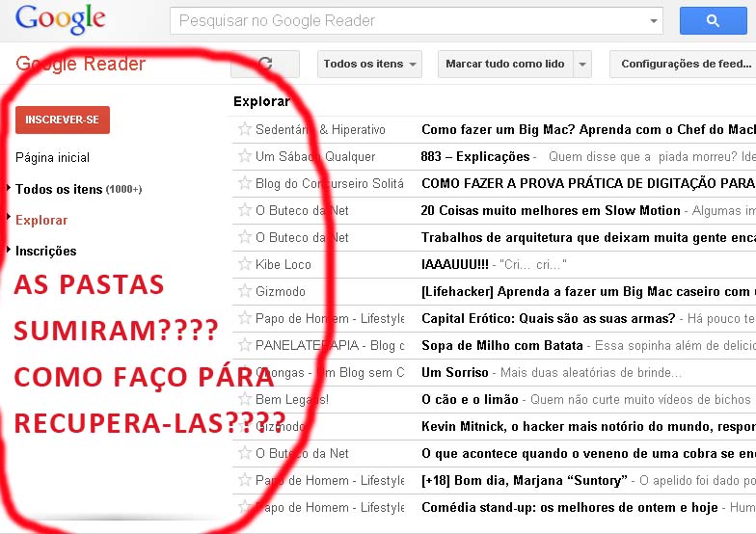Click the blue magnifier search button
This screenshot has width=756, height=534.
coord(714,20)
